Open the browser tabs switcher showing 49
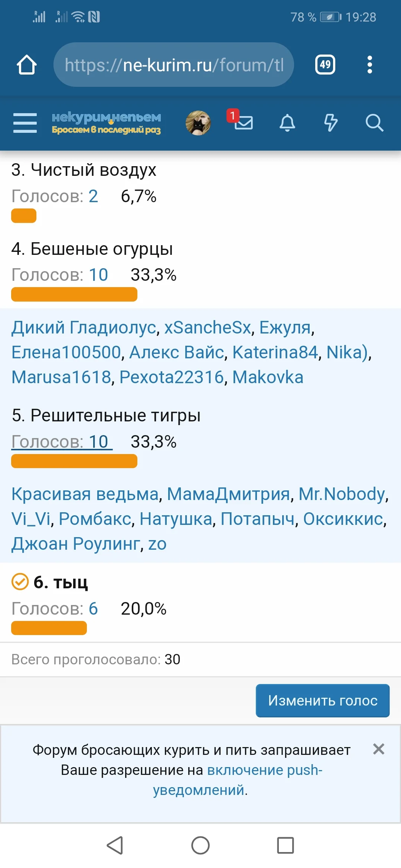Screen dimensions: 401x868 (x=325, y=64)
